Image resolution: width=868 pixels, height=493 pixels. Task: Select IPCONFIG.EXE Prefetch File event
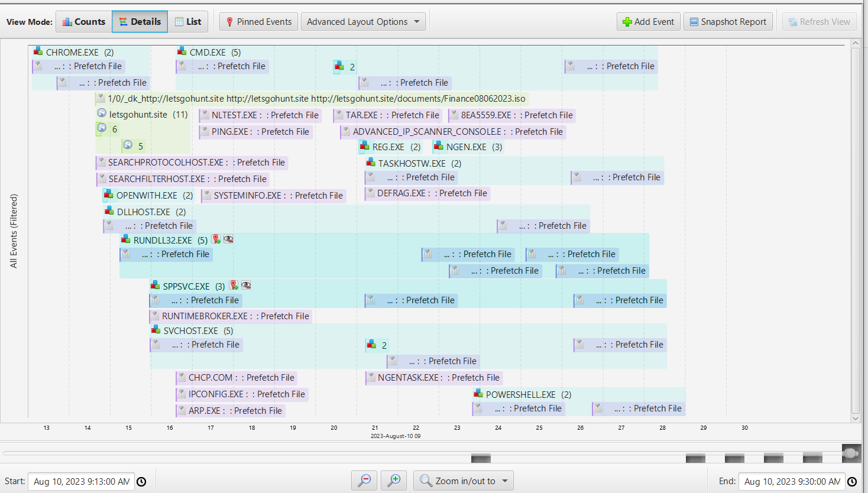click(x=242, y=394)
